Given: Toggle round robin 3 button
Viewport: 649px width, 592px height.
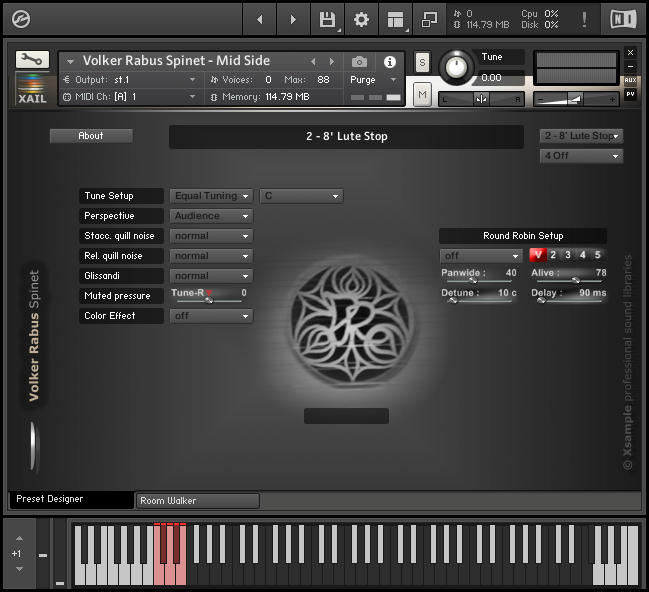Looking at the screenshot, I should tap(568, 255).
